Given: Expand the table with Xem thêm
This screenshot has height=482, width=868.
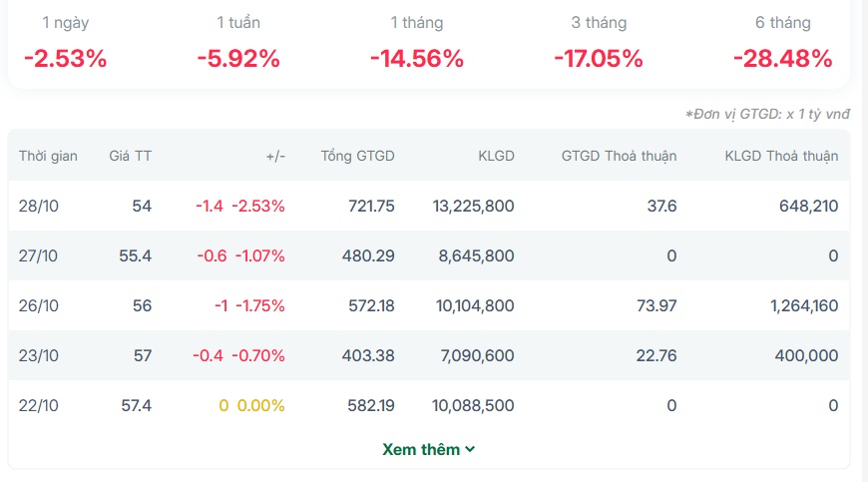Looking at the screenshot, I should pos(428,449).
